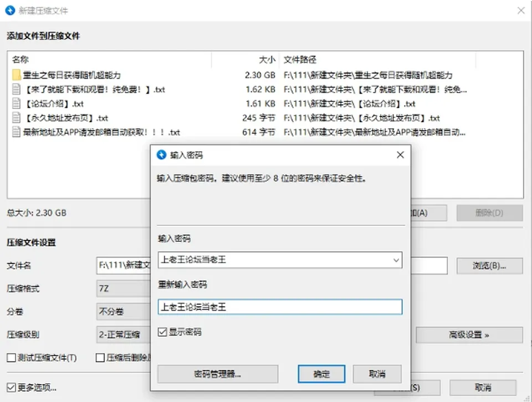Click the app icon in 新建压缩文件 title bar
The image size is (532, 402).
[10, 11]
